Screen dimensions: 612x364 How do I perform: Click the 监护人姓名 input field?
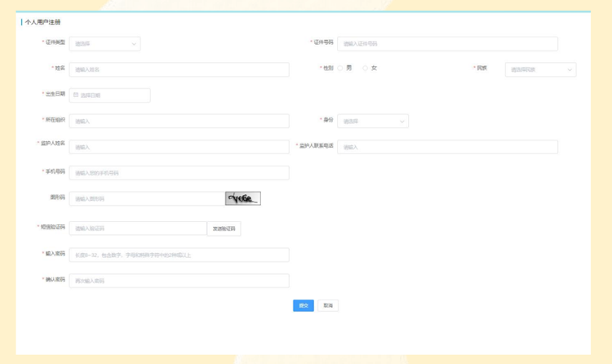[179, 148]
